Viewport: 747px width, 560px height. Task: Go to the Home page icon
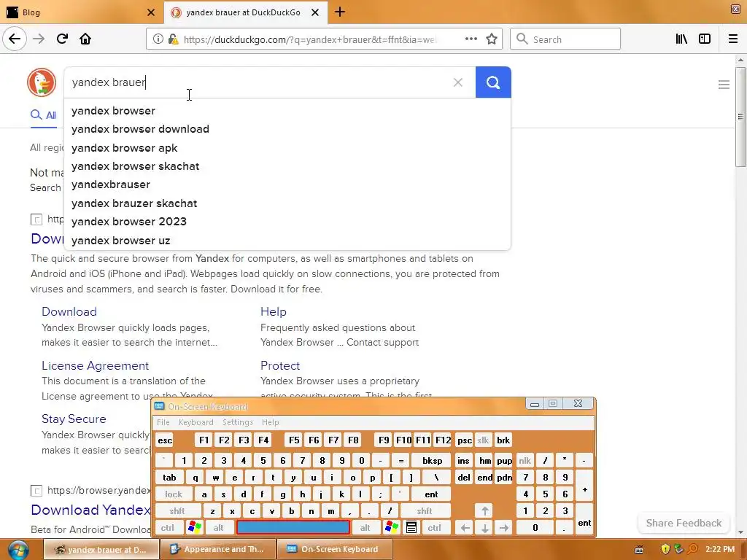(85, 39)
